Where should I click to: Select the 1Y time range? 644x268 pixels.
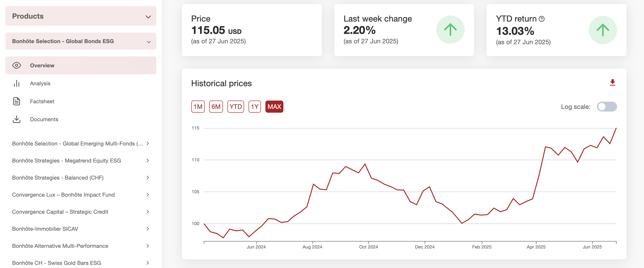coord(254,107)
